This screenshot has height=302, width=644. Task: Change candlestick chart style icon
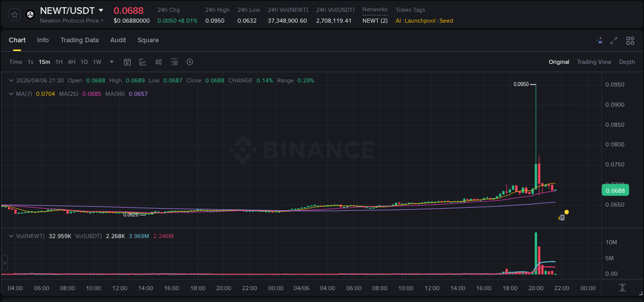(159, 62)
